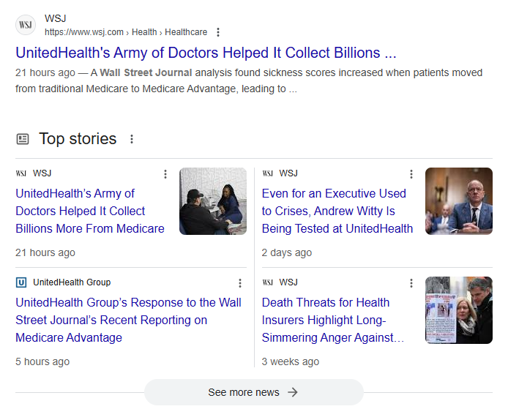Open the three-dot menu beside the Top stories heading

coord(132,139)
